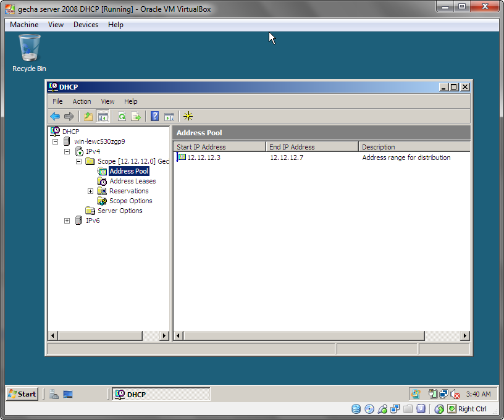Open Server Options node
Screen dimensions: 504x420
coord(120,211)
